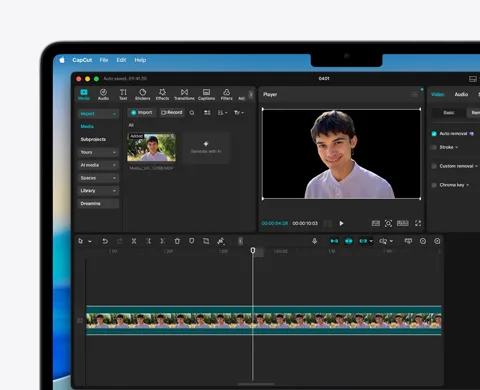Redo the last action

(x=120, y=241)
